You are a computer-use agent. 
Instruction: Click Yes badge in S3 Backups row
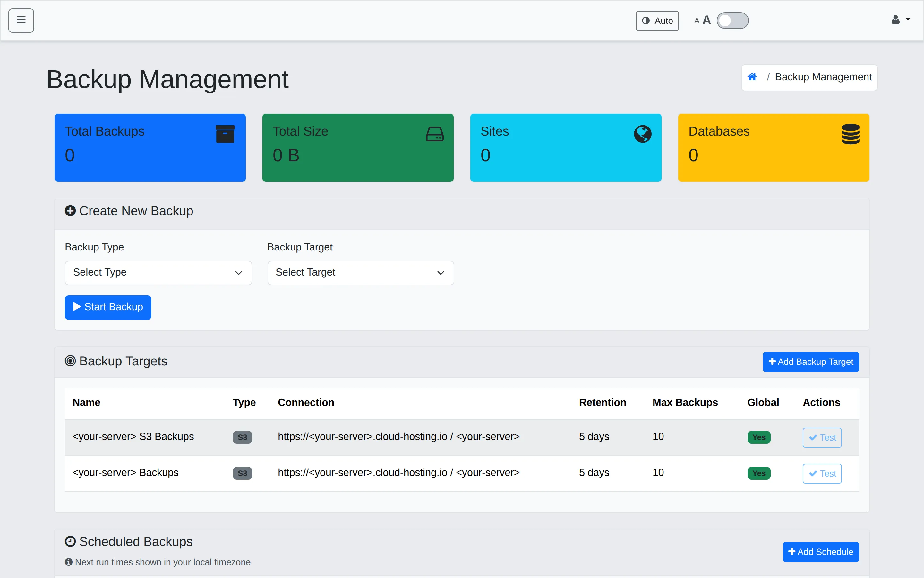(759, 437)
